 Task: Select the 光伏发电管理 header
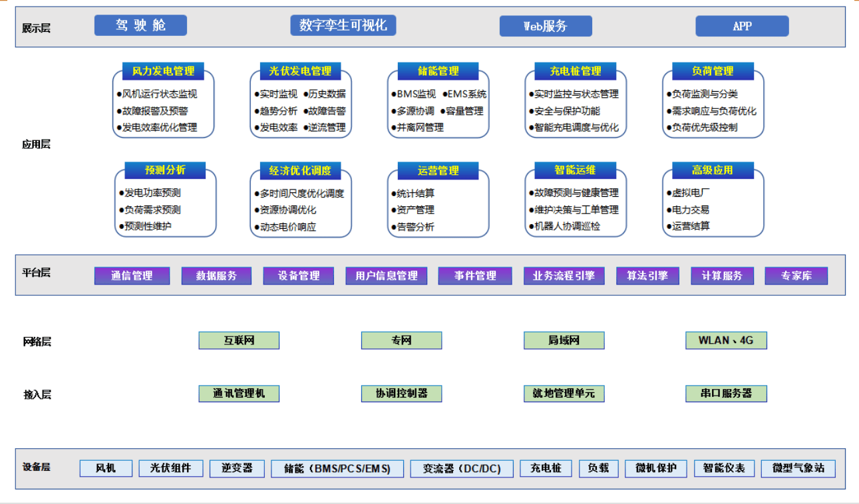(301, 71)
